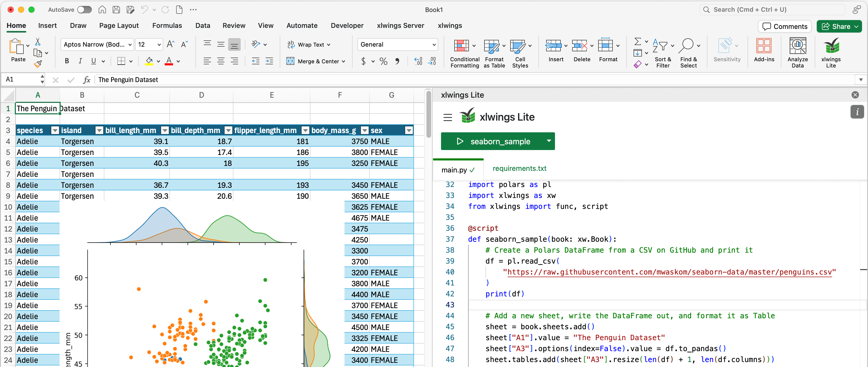Image resolution: width=868 pixels, height=367 pixels.
Task: Toggle bold formatting
Action: click(x=67, y=61)
